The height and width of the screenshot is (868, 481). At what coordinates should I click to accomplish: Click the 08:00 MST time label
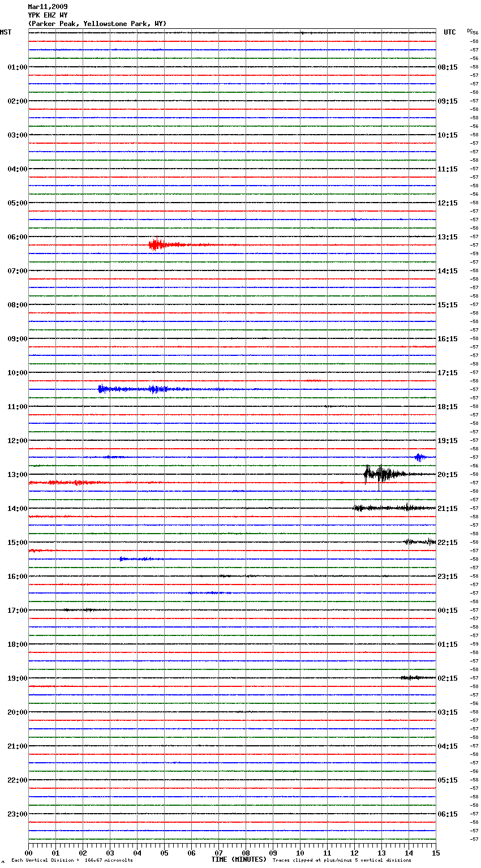point(18,305)
